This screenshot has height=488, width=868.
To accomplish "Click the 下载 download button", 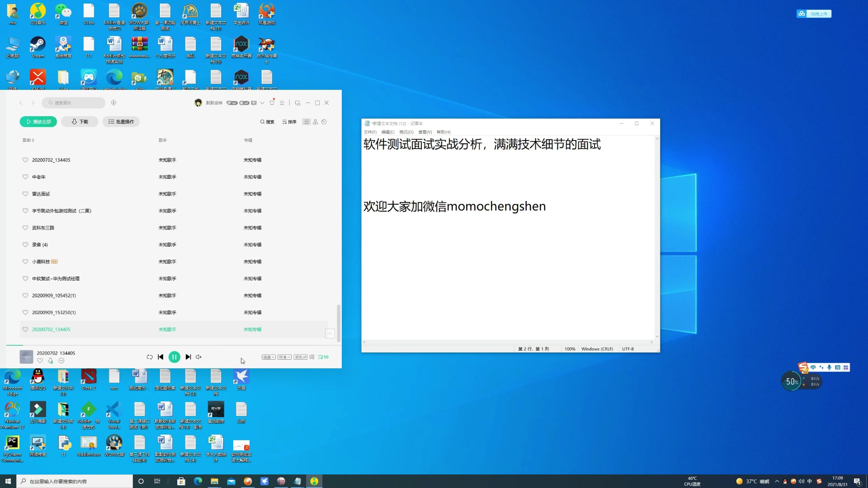I will (80, 122).
